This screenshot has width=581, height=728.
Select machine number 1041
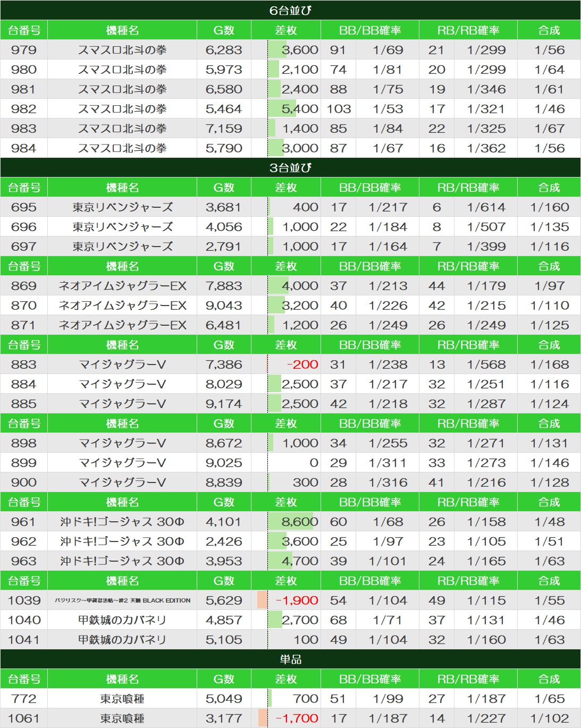click(x=24, y=640)
